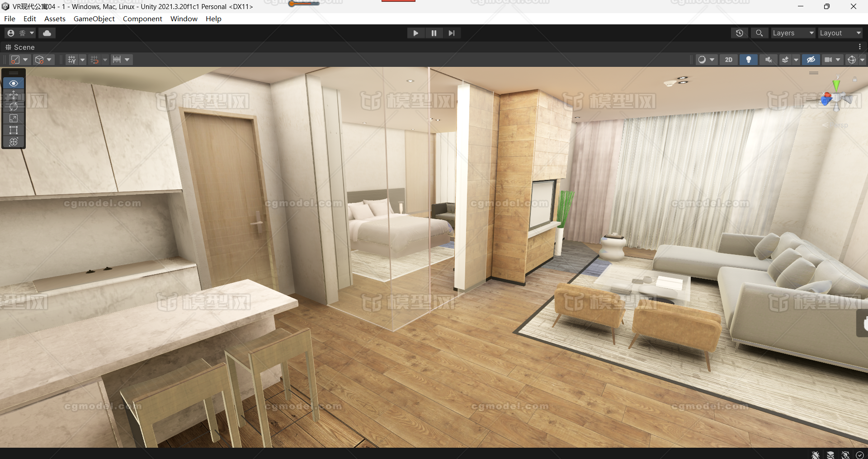This screenshot has height=459, width=868.
Task: Open the account dropdown
Action: click(x=20, y=33)
